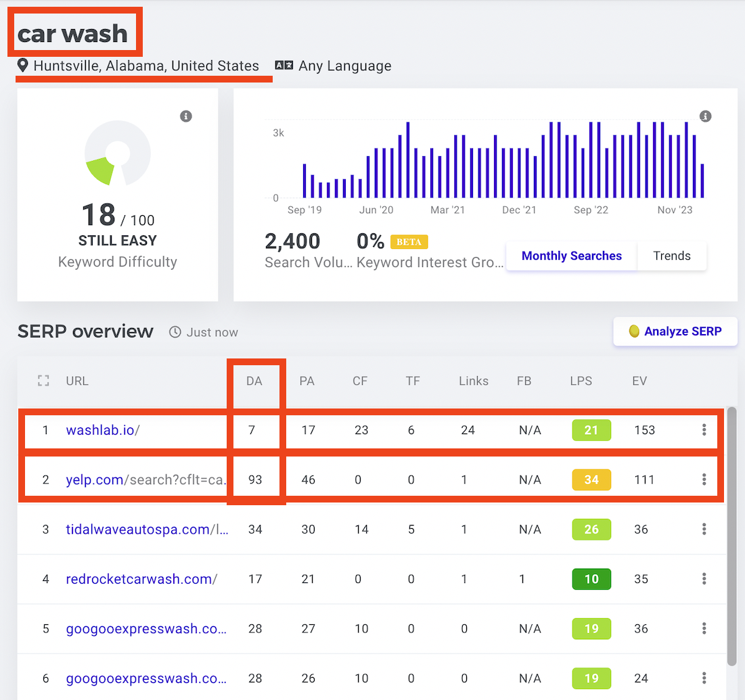Open three-dot menu for washlab.io row
Image resolution: width=745 pixels, height=700 pixels.
tap(704, 429)
